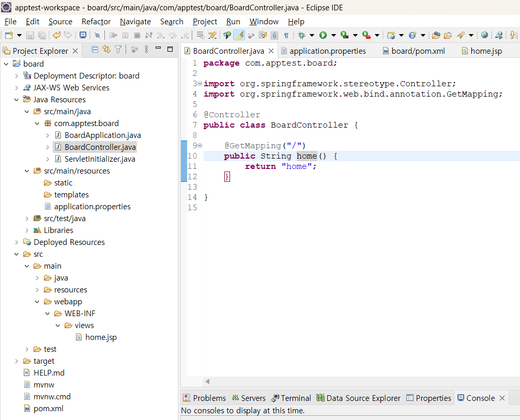This screenshot has width=520, height=420.
Task: Open the New wizard dropdown arrow
Action: (x=19, y=35)
